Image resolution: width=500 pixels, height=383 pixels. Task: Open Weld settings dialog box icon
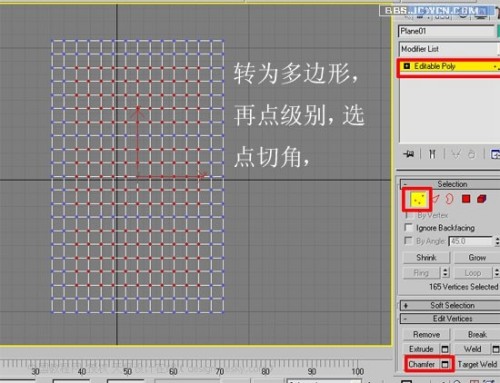coord(496,349)
